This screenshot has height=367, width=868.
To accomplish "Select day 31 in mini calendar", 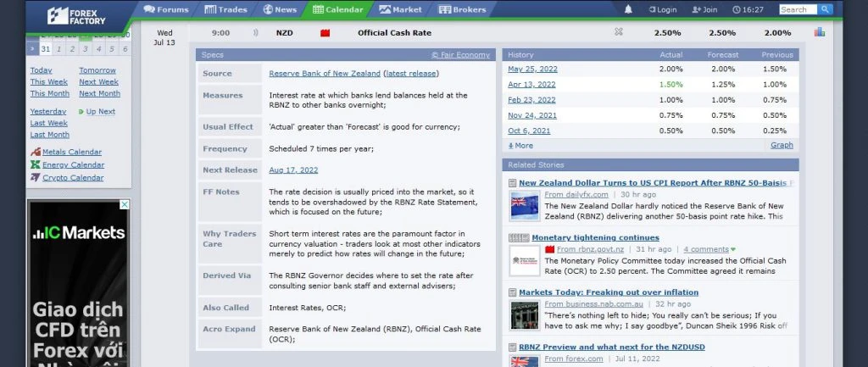I will click(x=46, y=49).
